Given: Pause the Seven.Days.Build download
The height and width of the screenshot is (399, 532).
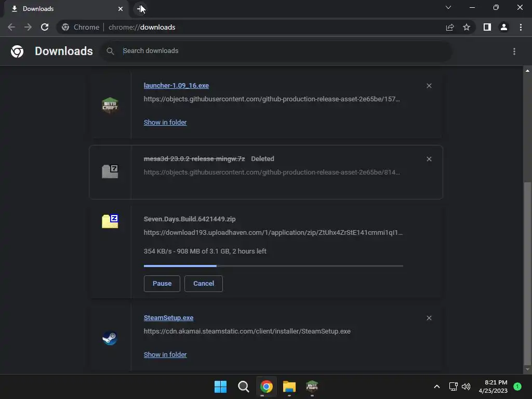Looking at the screenshot, I should click(x=162, y=283).
